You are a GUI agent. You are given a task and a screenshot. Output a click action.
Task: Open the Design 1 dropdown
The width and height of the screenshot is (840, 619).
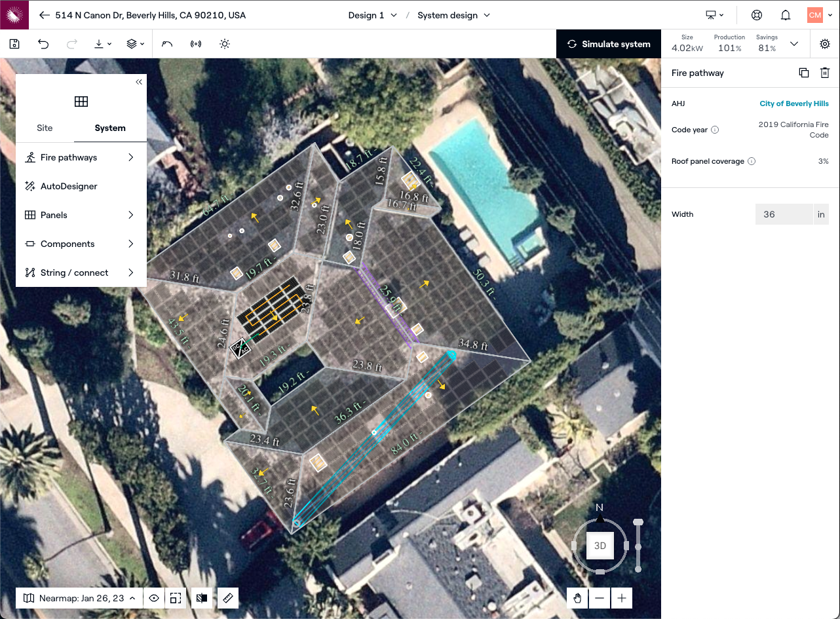click(372, 15)
